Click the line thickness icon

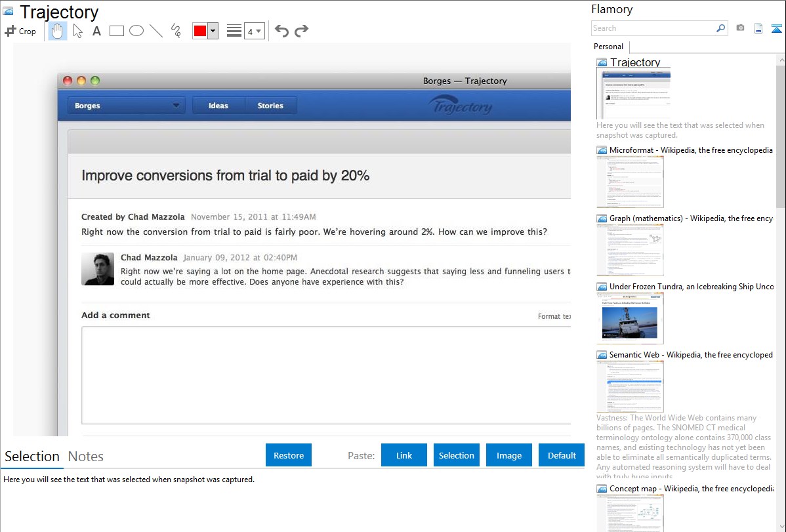click(x=234, y=31)
